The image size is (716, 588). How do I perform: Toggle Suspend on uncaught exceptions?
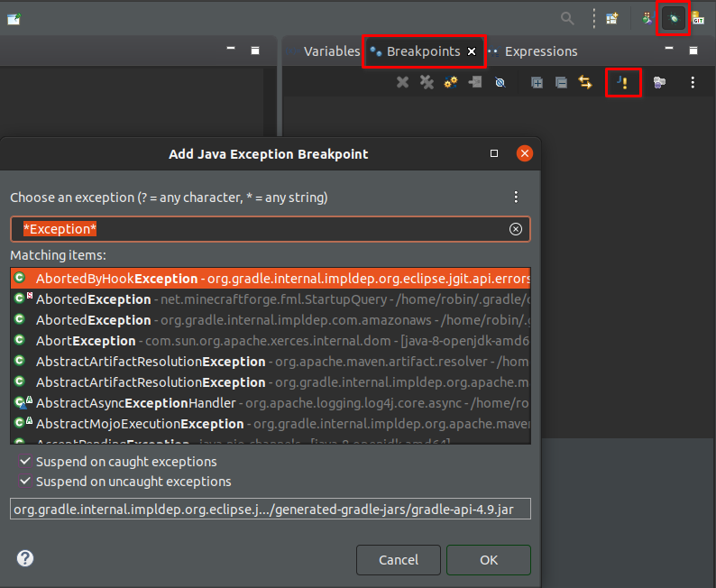(25, 482)
